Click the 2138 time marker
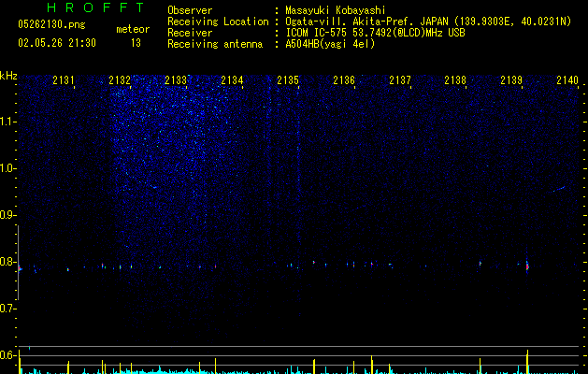588x374 pixels. tap(455, 79)
